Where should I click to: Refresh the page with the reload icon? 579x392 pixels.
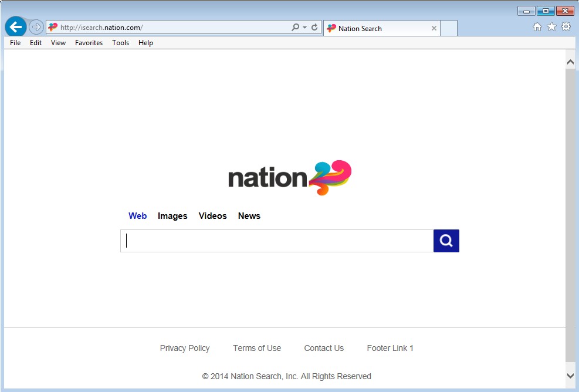(x=314, y=28)
